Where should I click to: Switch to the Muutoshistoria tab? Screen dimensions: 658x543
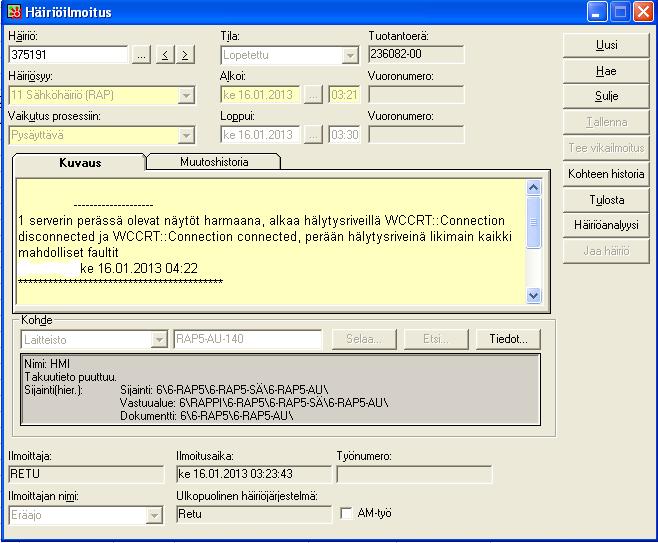[x=214, y=162]
